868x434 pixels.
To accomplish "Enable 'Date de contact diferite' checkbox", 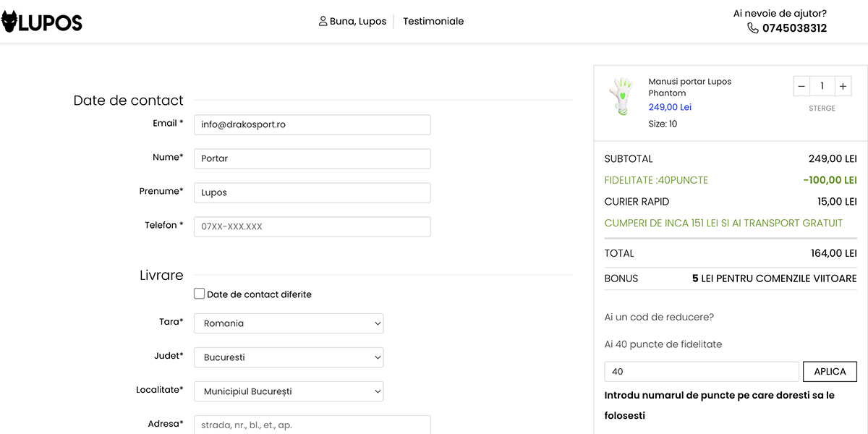I will coord(200,294).
